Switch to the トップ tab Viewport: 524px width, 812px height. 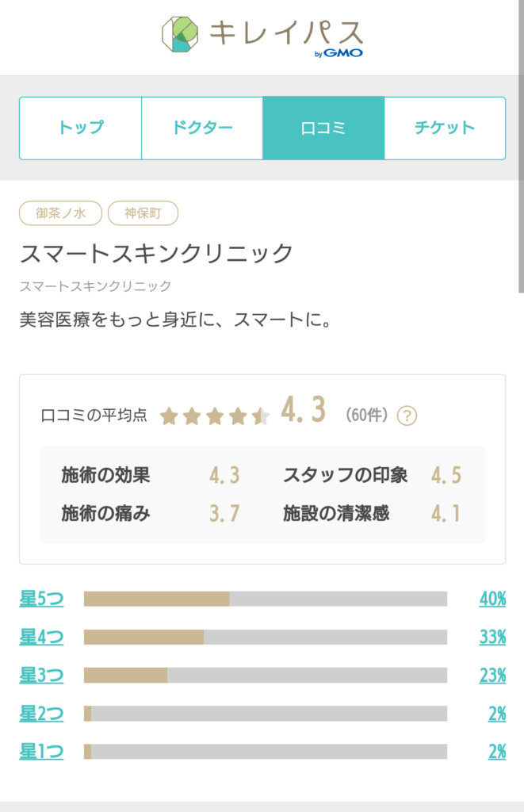(x=81, y=128)
